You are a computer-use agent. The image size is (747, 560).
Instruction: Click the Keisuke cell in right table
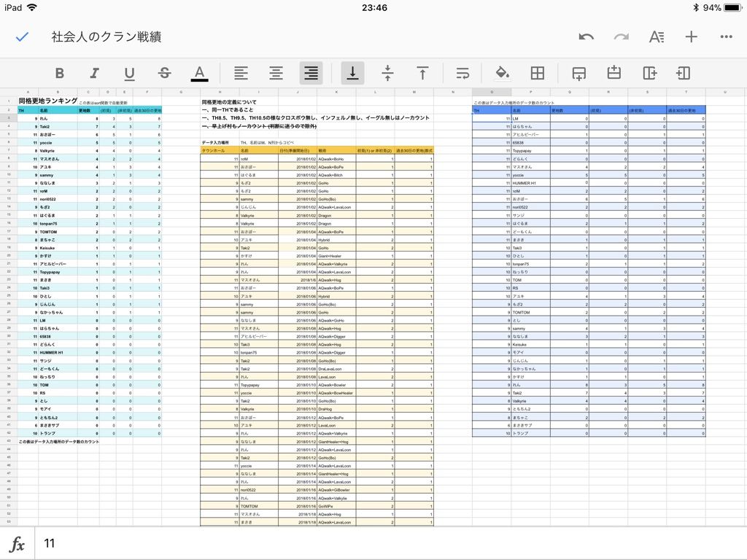click(531, 344)
